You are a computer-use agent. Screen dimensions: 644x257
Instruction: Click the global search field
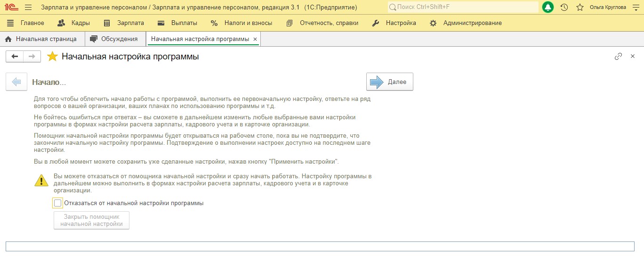point(463,7)
